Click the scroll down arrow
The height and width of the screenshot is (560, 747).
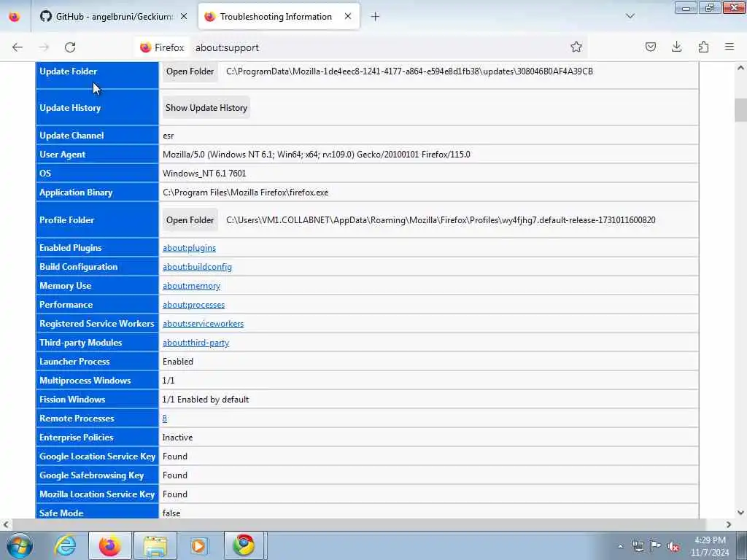tap(740, 513)
